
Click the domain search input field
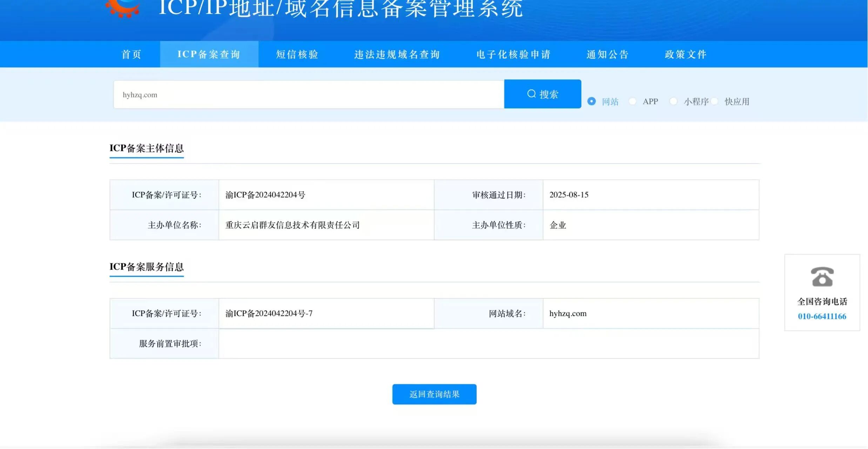tap(309, 95)
